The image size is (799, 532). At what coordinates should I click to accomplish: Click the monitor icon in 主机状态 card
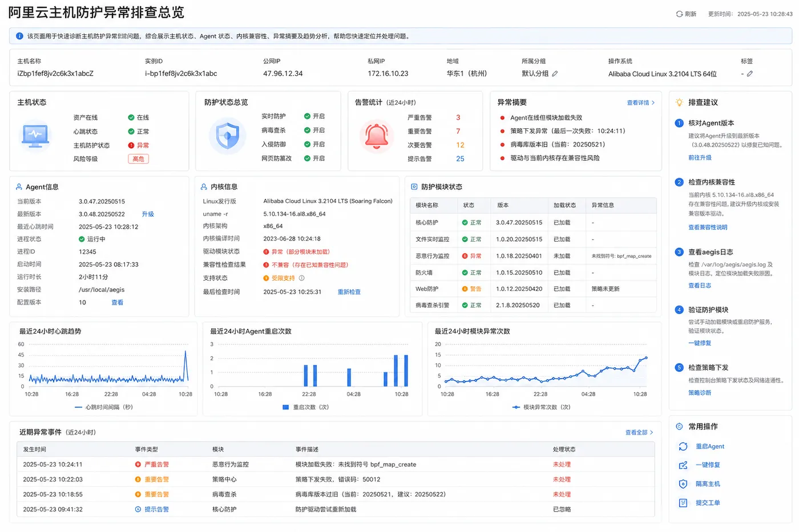35,136
